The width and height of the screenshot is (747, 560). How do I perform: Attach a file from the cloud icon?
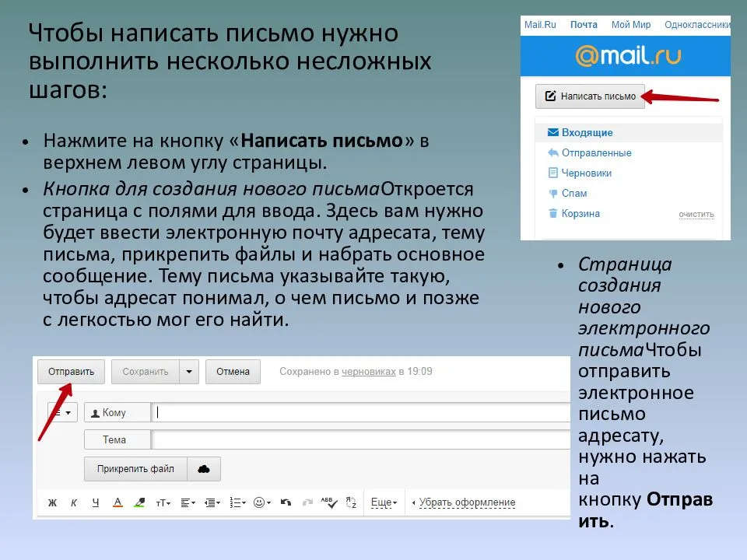[204, 469]
